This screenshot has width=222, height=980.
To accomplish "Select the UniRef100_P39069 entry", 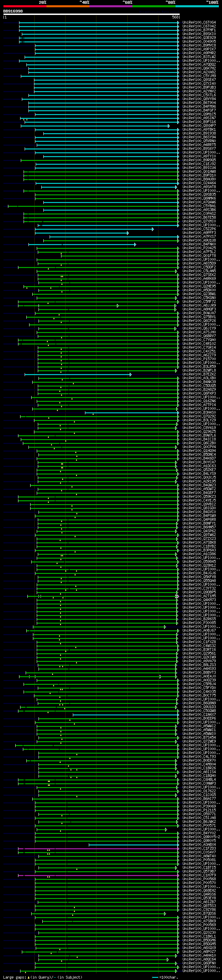I will click(199, 806).
